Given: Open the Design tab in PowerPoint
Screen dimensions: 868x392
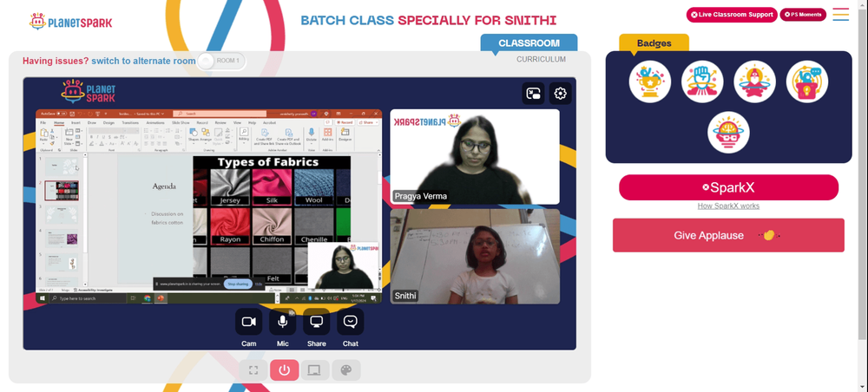Looking at the screenshot, I should click(x=109, y=123).
